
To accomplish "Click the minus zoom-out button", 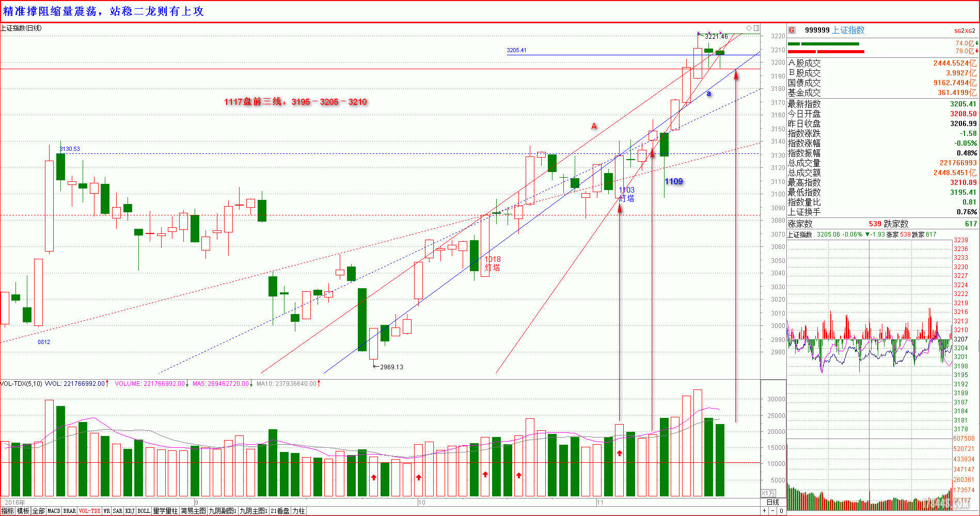I will pyautogui.click(x=773, y=511).
